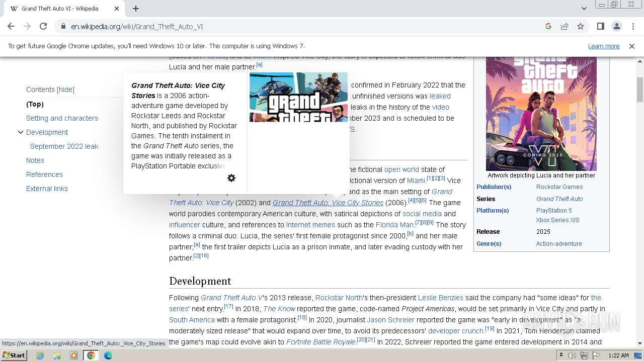Jump to References section
Image resolution: width=644 pixels, height=362 pixels.
click(44, 174)
